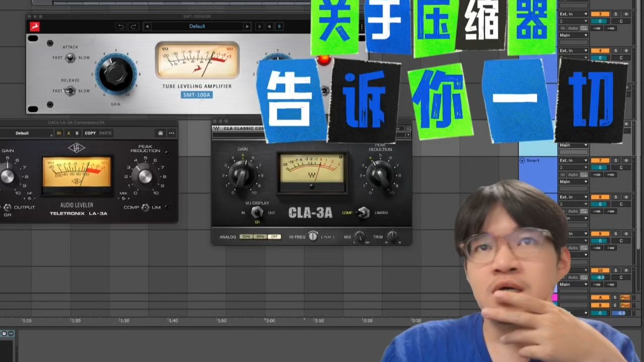Click the Antelope logo in SMT-100A plugin
Image resolution: width=644 pixels, height=362 pixels.
34,26
